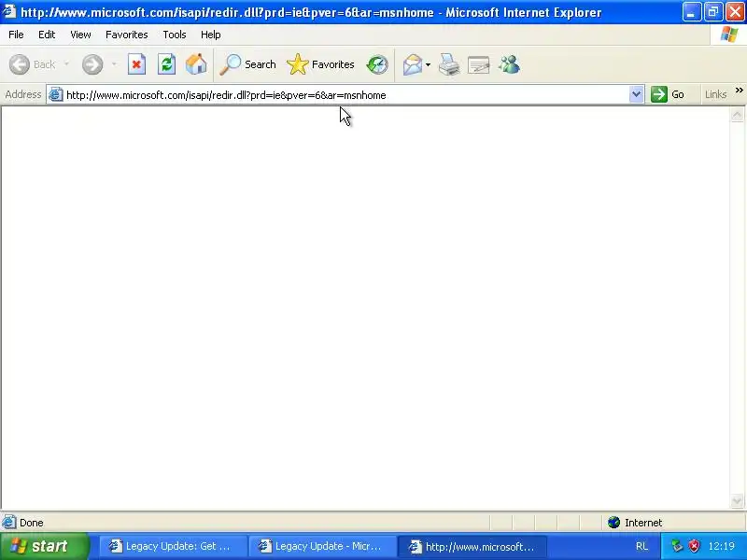Screen dimensions: 747x560
Task: Click the Internet zone globe icon
Action: click(x=613, y=523)
